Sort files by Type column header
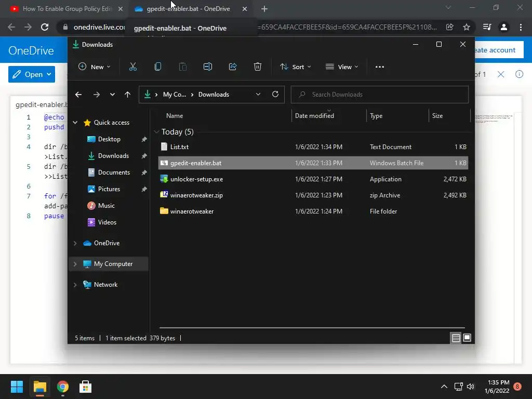This screenshot has width=532, height=399. pos(376,116)
